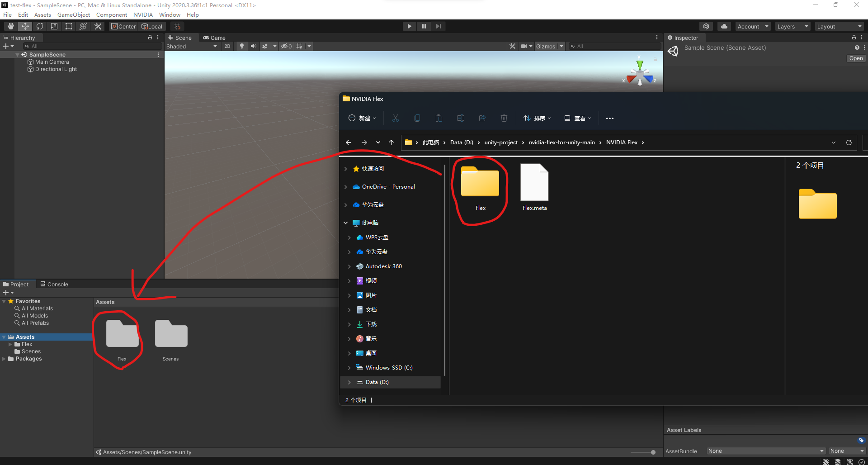Open the Shaded draw mode dropdown
This screenshot has width=868, height=465.
(x=192, y=46)
